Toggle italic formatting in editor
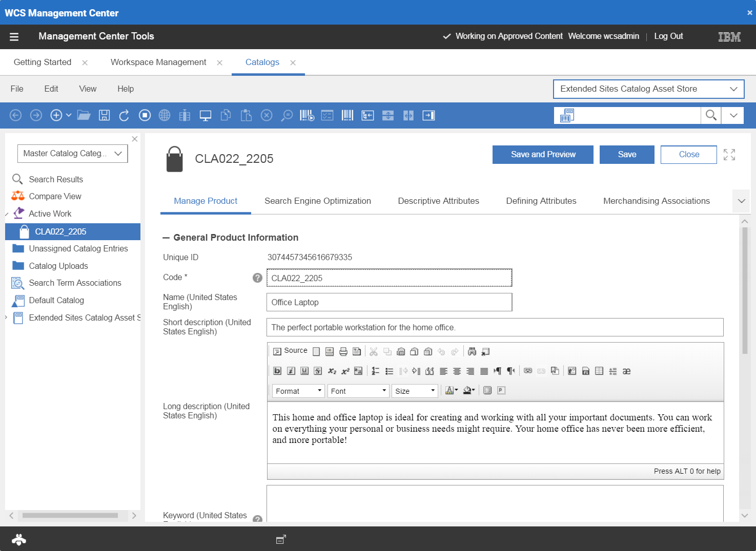This screenshot has height=551, width=756. (x=291, y=371)
